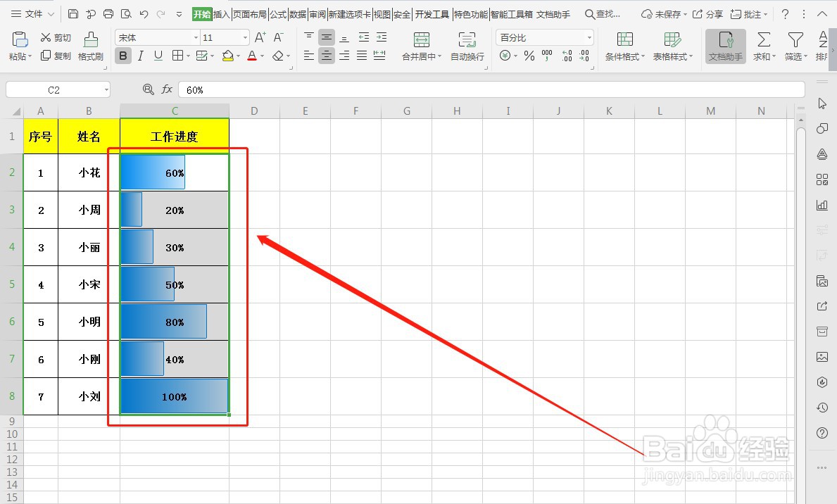
Task: Click the increase decimal places icon
Action: (x=567, y=56)
